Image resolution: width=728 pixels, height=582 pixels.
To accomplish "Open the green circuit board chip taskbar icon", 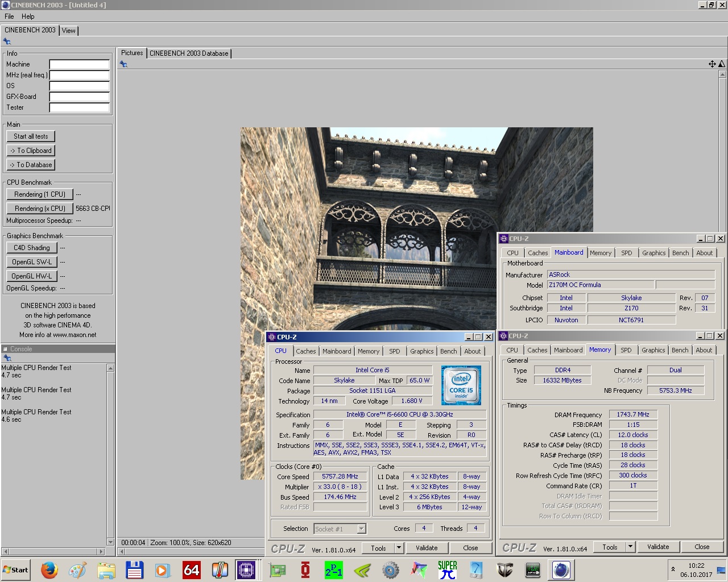I will [x=533, y=569].
